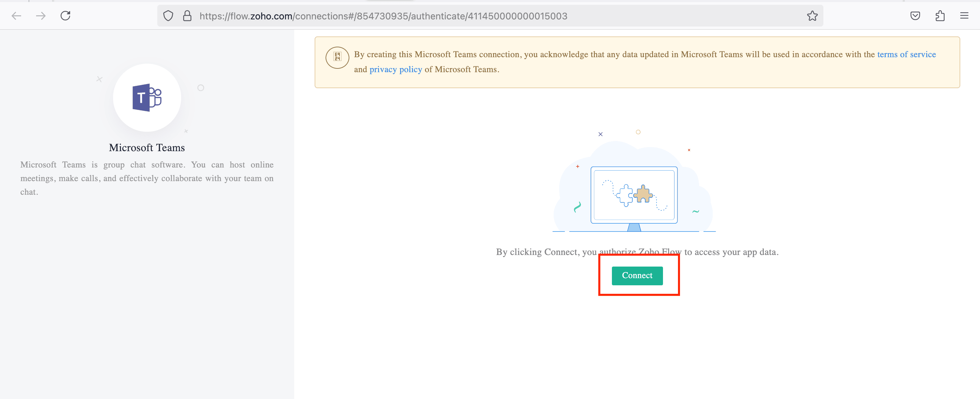The image size is (980, 399).
Task: Open the privacy policy link
Action: pos(395,69)
